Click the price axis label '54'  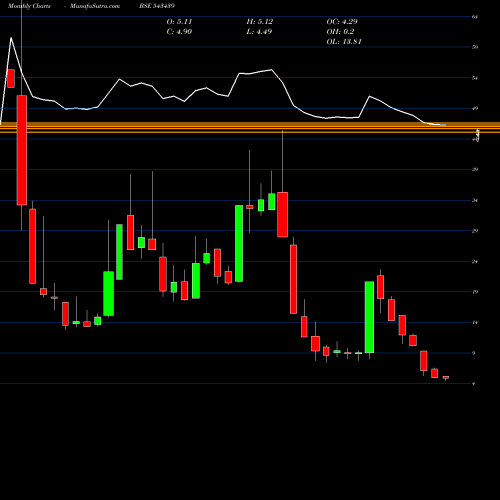[475, 78]
